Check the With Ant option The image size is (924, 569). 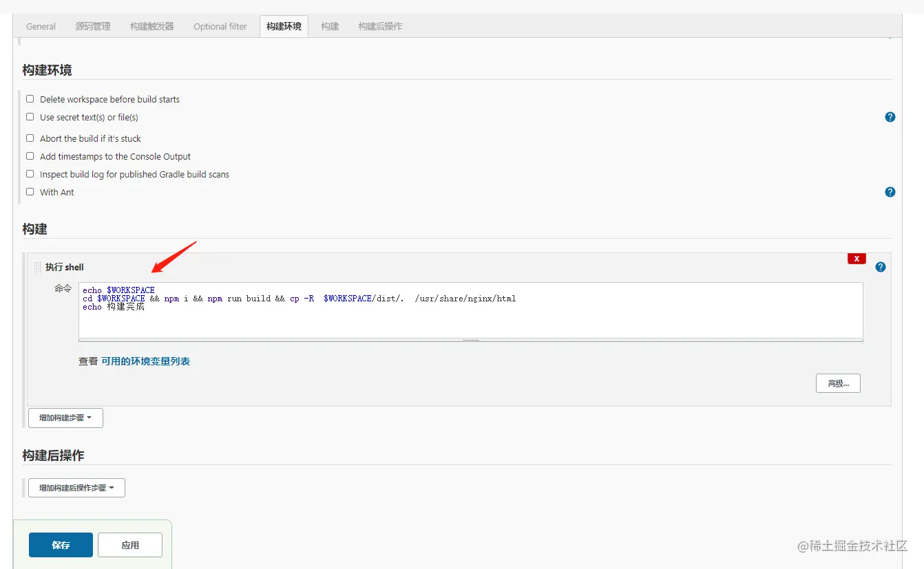(x=30, y=192)
